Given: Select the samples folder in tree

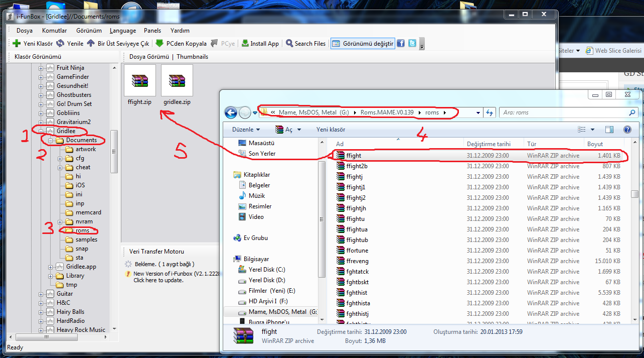Looking at the screenshot, I should click(86, 240).
